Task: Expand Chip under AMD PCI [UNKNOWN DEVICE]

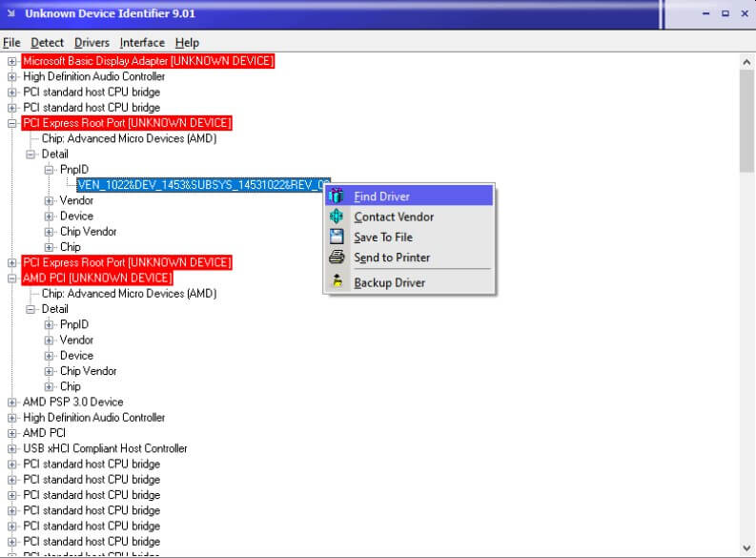Action: pyautogui.click(x=49, y=387)
